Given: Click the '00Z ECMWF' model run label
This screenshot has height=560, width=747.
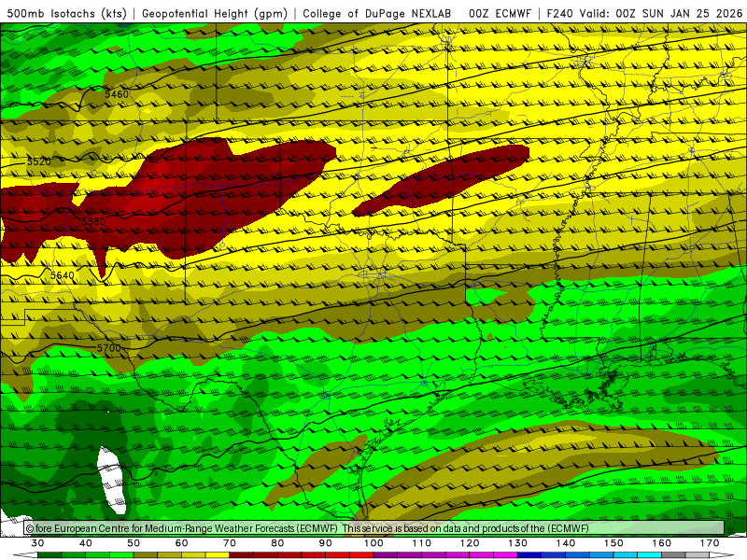Looking at the screenshot, I should [500, 13].
